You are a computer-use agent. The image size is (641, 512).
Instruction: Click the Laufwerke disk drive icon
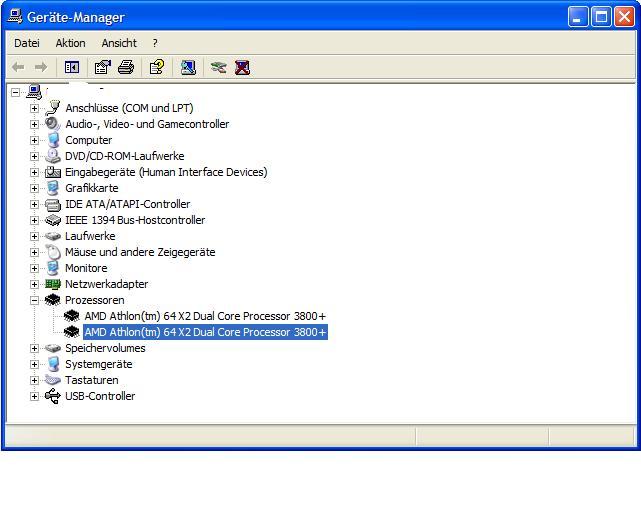[53, 236]
